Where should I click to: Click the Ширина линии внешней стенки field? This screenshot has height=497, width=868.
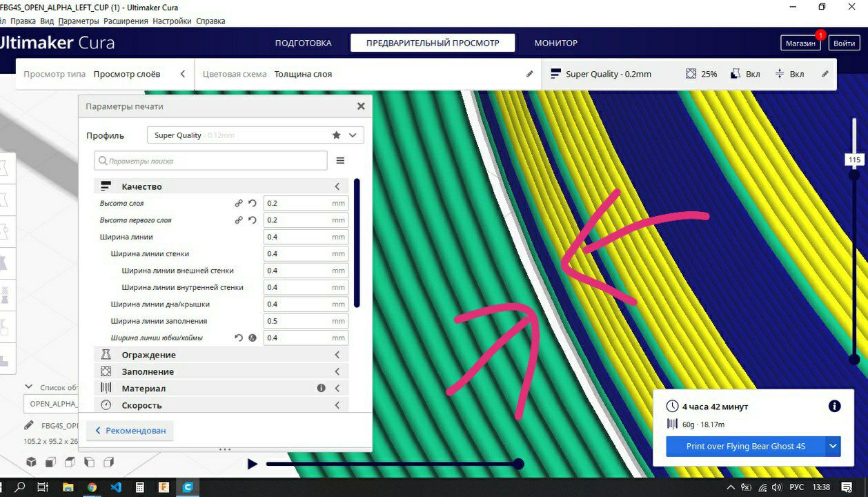[x=306, y=271]
